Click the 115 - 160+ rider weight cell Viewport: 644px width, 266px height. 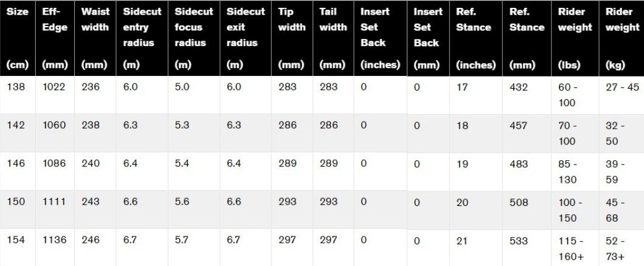coord(570,248)
